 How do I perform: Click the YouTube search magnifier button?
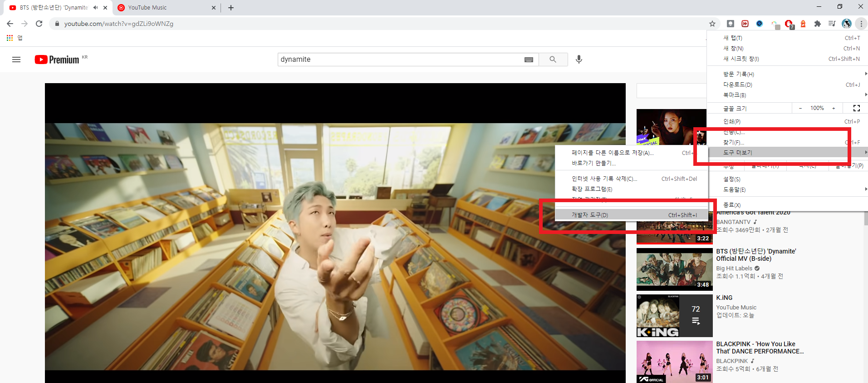click(553, 60)
